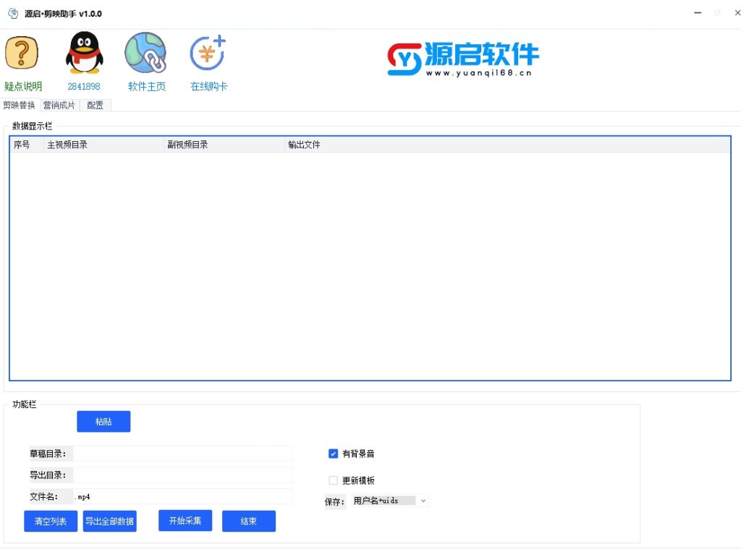The image size is (741, 560).
Task: Click the 在线购卡 yuan coin icon
Action: (208, 54)
